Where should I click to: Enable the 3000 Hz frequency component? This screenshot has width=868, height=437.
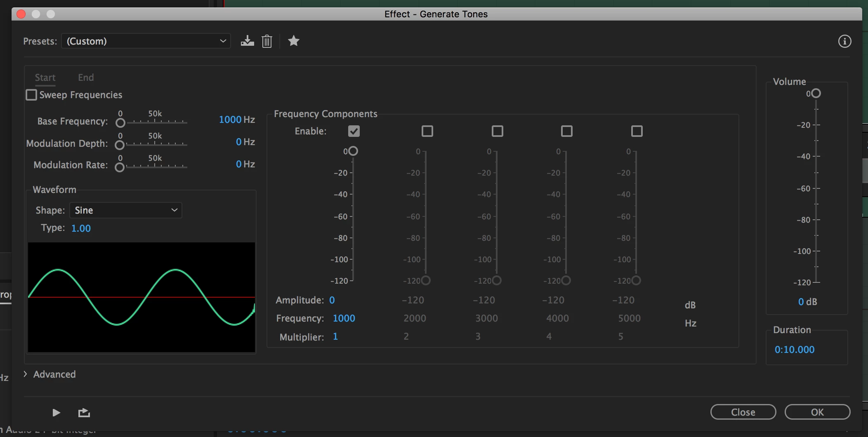498,131
